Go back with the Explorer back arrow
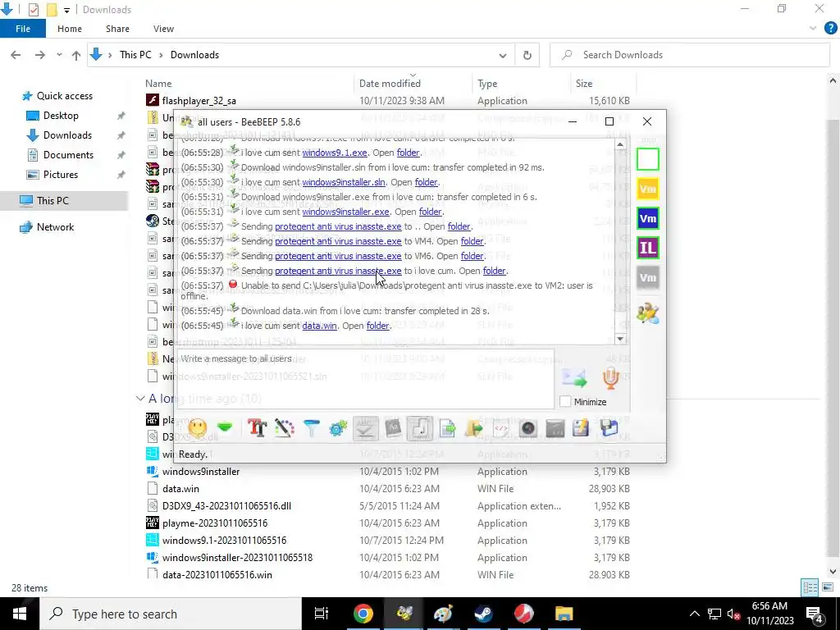Image resolution: width=840 pixels, height=630 pixels. [x=16, y=55]
